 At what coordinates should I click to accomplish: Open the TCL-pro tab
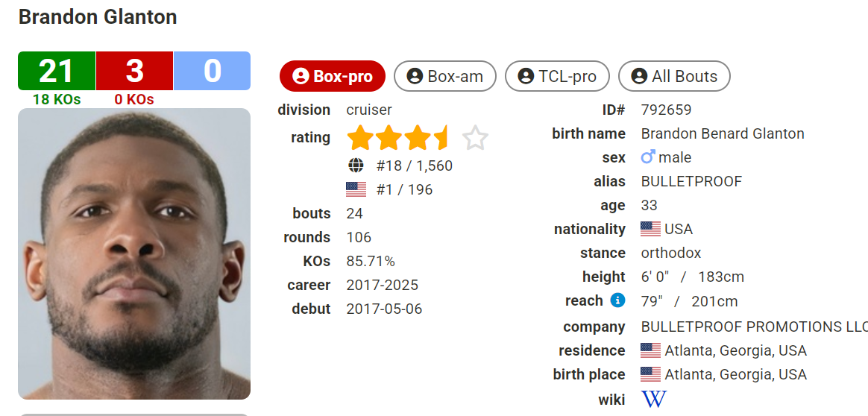coord(557,76)
